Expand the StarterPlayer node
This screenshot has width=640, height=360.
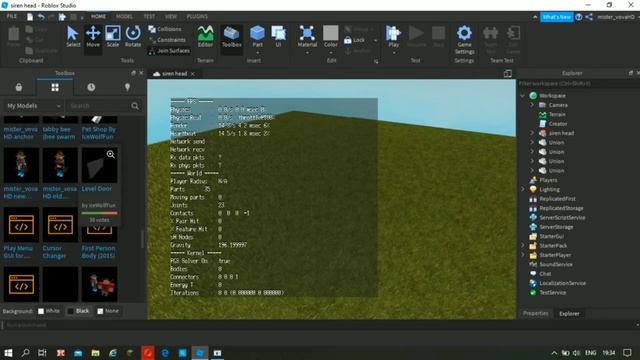pos(522,255)
